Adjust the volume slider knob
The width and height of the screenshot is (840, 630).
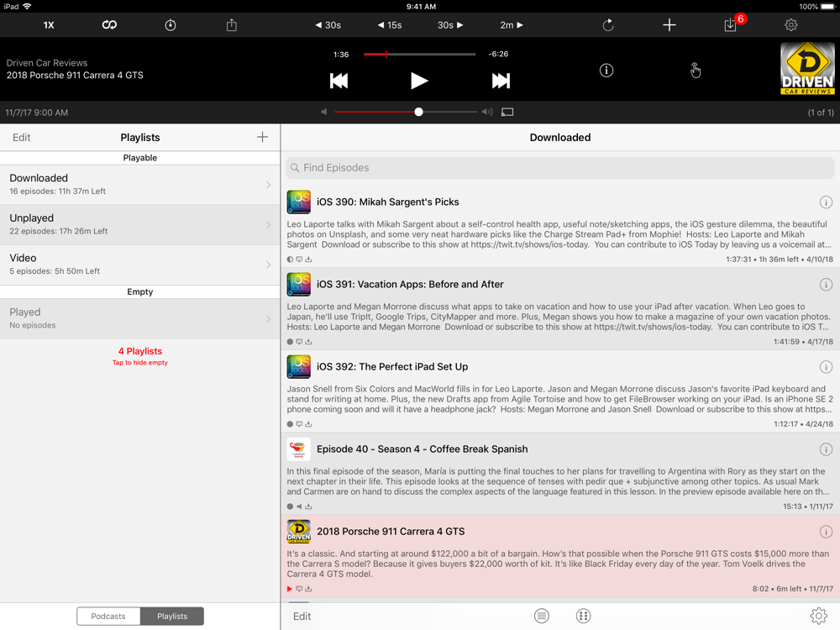tap(418, 112)
